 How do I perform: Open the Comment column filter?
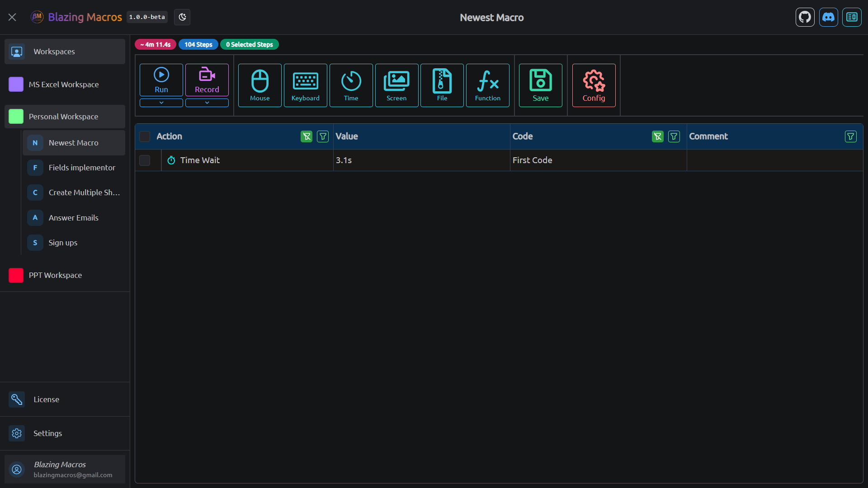pos(851,136)
